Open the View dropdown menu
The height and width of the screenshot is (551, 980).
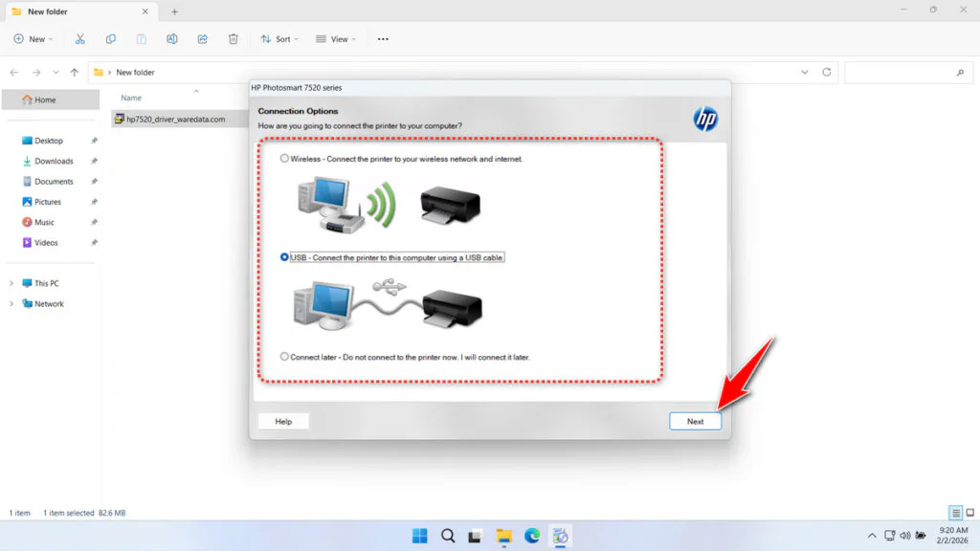coord(336,38)
